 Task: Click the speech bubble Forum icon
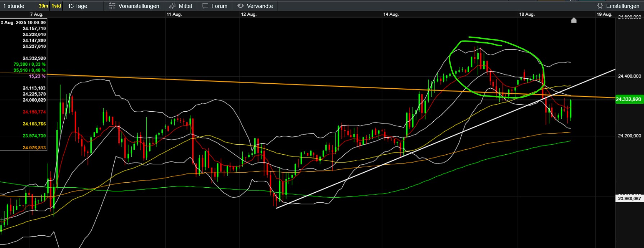click(x=205, y=6)
